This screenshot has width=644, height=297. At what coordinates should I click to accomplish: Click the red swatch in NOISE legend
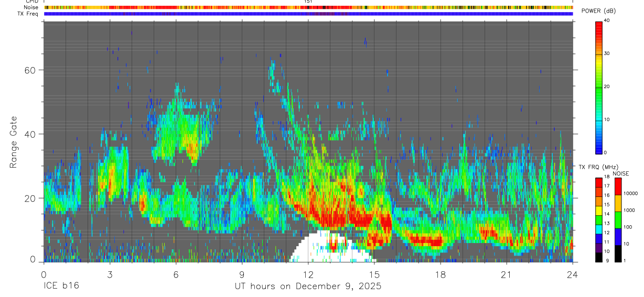(618, 186)
